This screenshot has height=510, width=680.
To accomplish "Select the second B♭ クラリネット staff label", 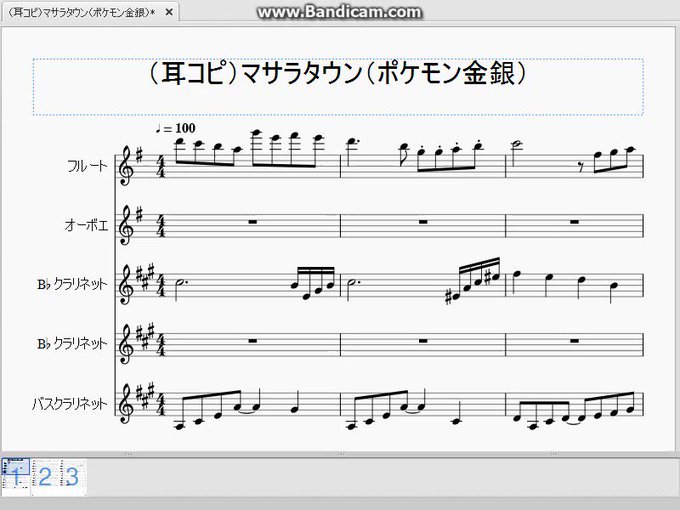I will [x=72, y=344].
